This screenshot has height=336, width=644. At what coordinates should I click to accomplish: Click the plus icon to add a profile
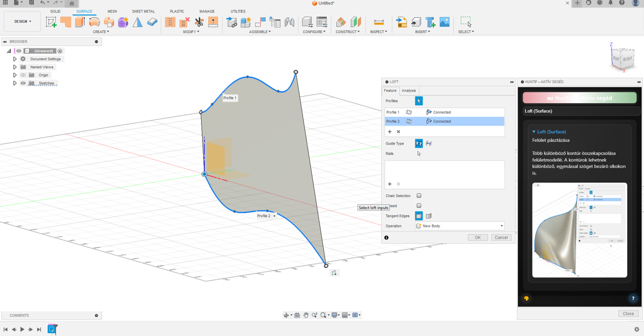(x=390, y=132)
